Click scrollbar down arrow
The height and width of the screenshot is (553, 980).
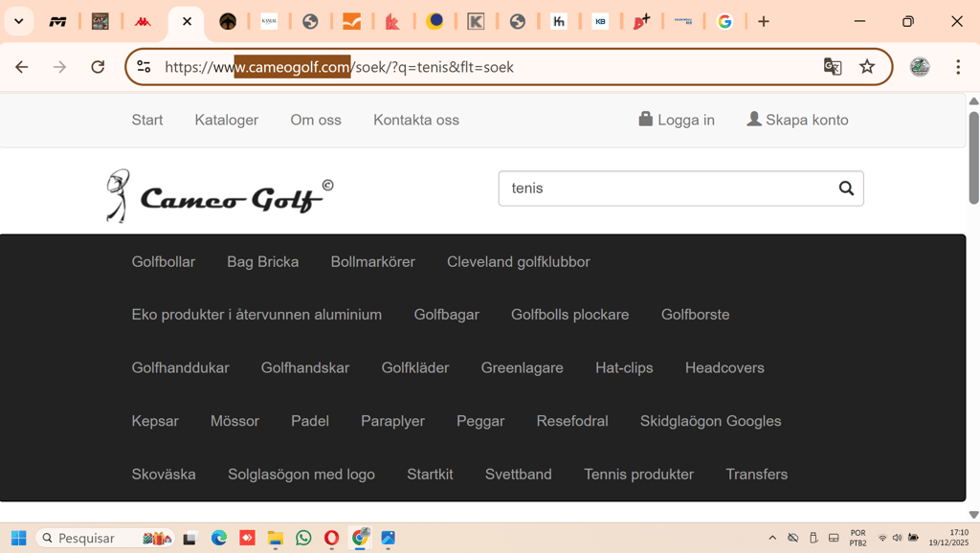(x=973, y=515)
